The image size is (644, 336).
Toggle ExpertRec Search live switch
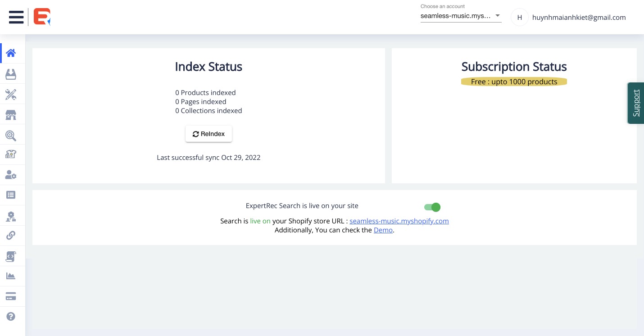(432, 207)
